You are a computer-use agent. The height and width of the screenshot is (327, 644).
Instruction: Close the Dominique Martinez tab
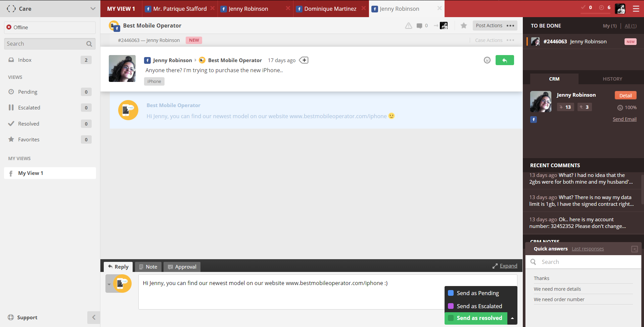click(364, 8)
